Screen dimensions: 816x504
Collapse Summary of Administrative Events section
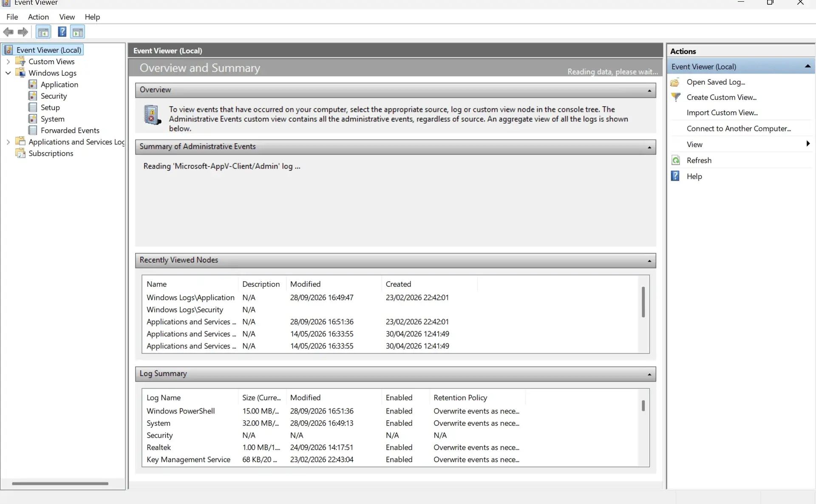(649, 147)
